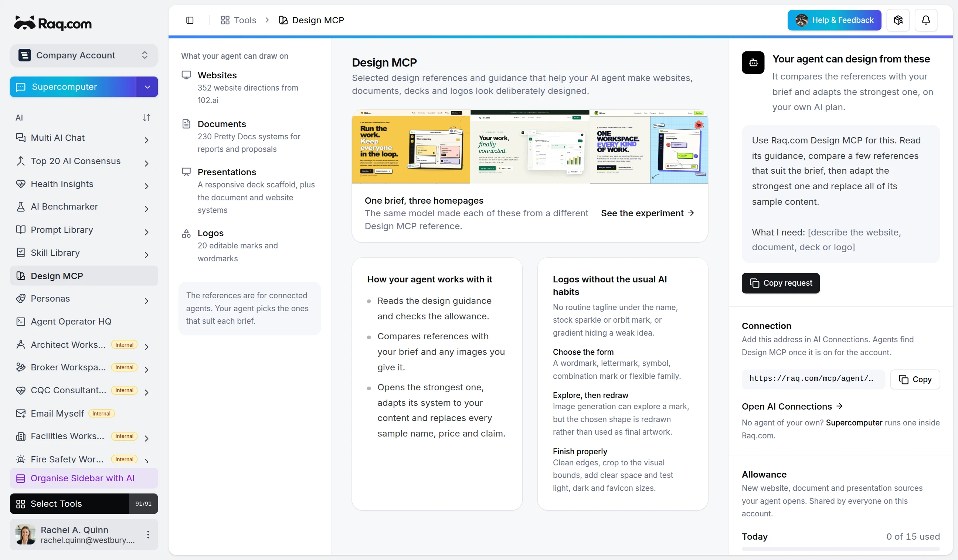
Task: Open the Supercomputer dropdown arrow
Action: tap(147, 87)
